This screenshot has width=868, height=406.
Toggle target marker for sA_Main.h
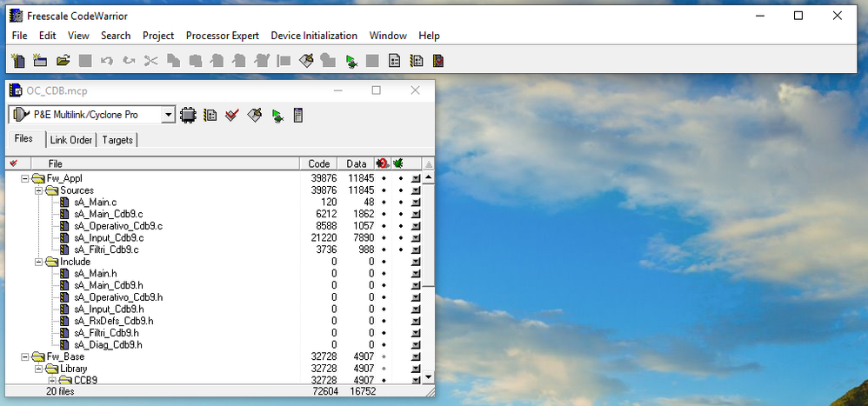[x=384, y=274]
